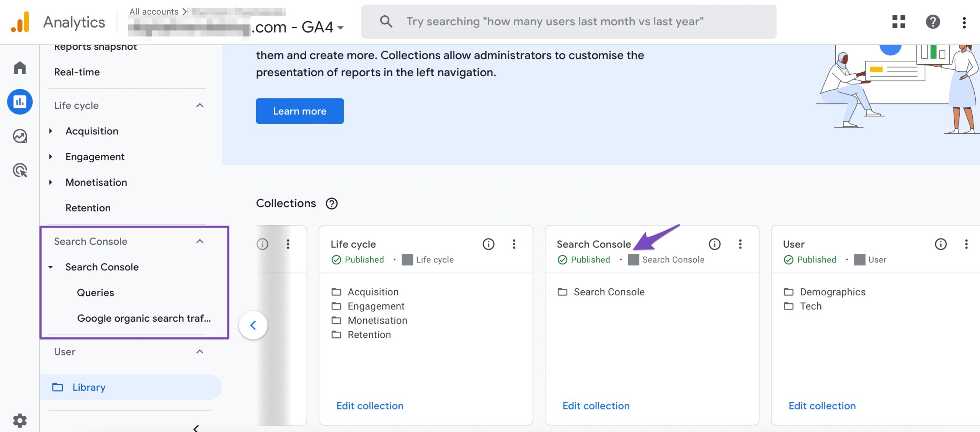Click Engagement in Life cycle card

(376, 306)
